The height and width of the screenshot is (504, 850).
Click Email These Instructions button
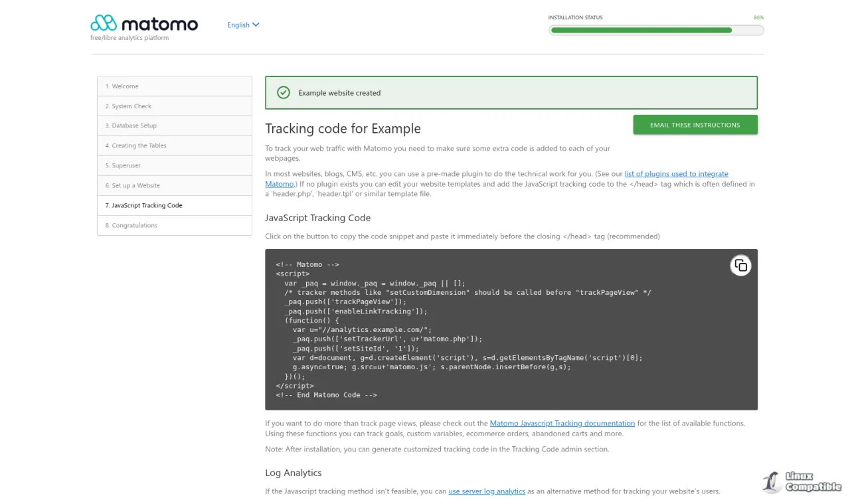pos(695,125)
